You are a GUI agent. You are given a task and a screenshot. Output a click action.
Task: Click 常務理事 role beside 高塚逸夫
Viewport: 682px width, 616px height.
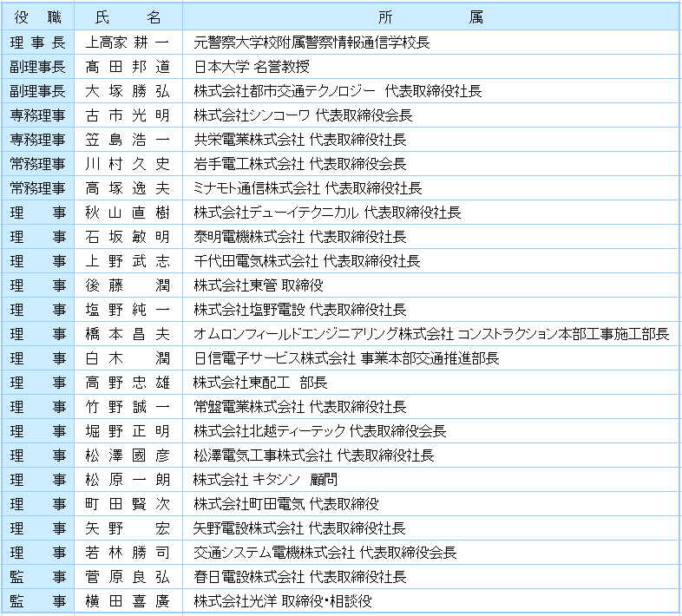click(x=38, y=188)
